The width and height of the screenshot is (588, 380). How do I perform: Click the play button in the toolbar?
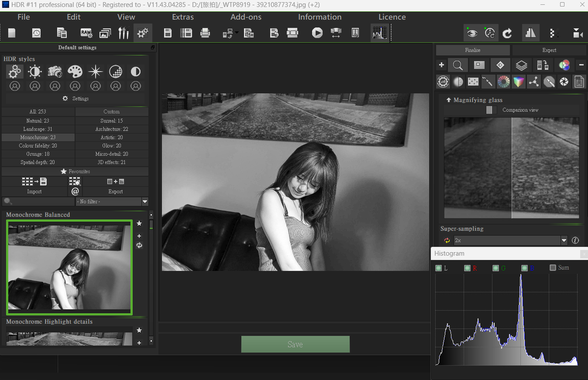pos(317,33)
